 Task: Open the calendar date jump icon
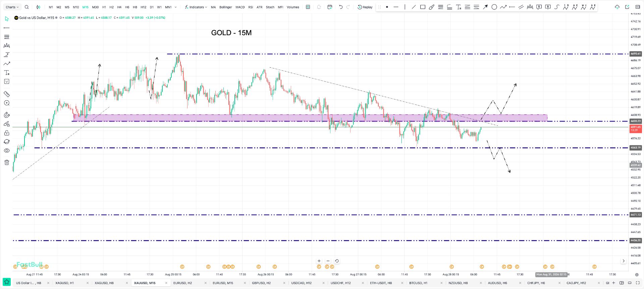[x=330, y=7]
